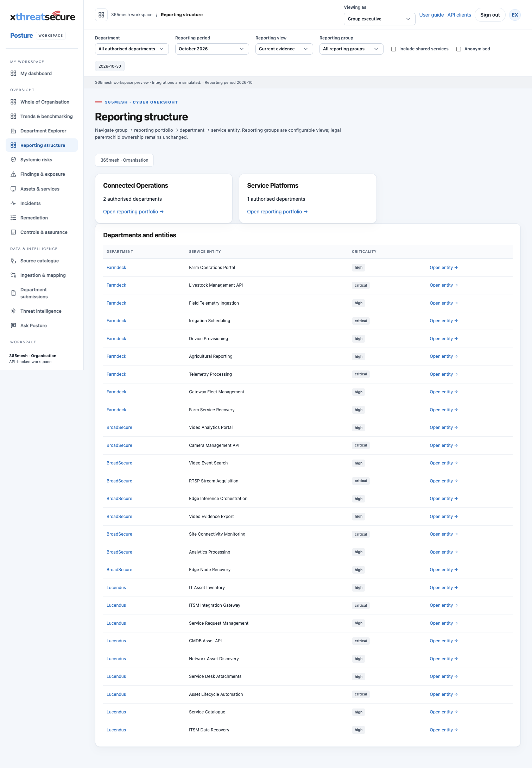Open Lucendus department in CMDB Asset API row
532x768 pixels.
pyautogui.click(x=116, y=641)
